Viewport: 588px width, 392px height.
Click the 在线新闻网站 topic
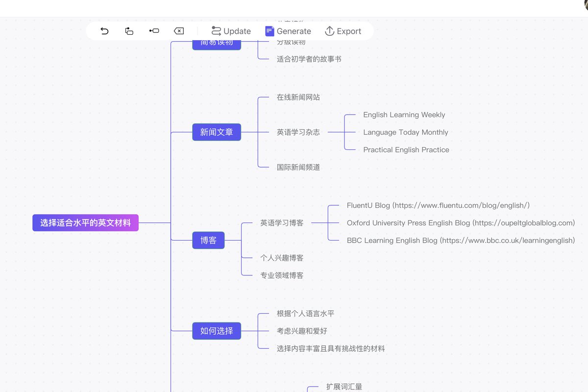click(x=298, y=97)
